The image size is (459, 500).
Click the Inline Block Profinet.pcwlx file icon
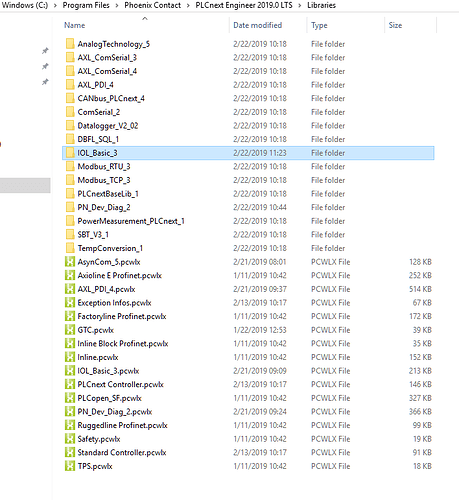click(70, 343)
